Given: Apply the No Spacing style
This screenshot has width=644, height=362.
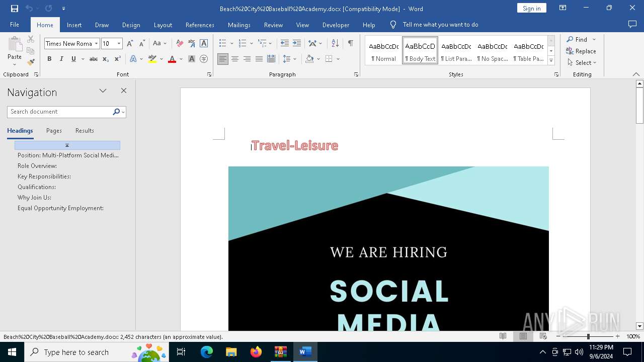Looking at the screenshot, I should click(493, 51).
